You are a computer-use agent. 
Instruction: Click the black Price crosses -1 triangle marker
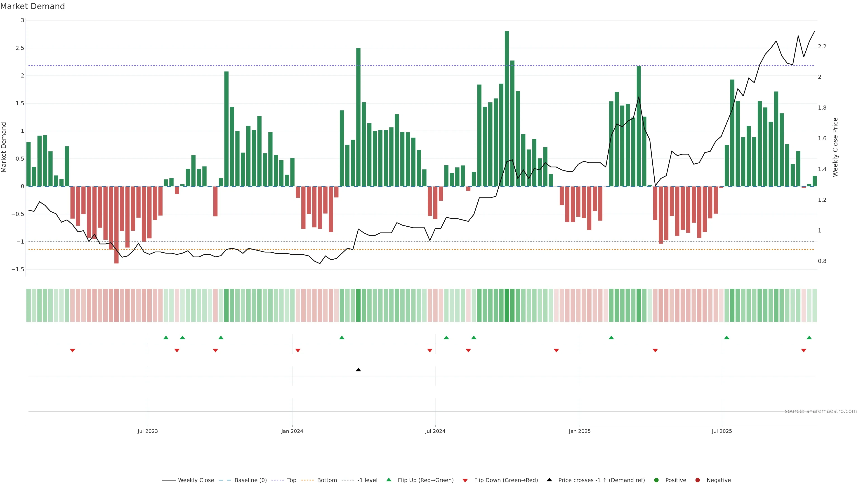coord(358,370)
